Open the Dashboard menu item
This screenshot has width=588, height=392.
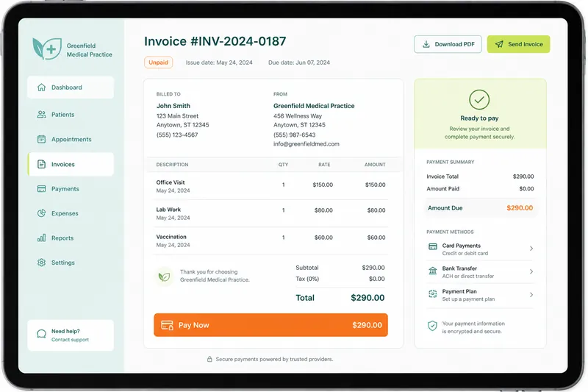pyautogui.click(x=71, y=88)
